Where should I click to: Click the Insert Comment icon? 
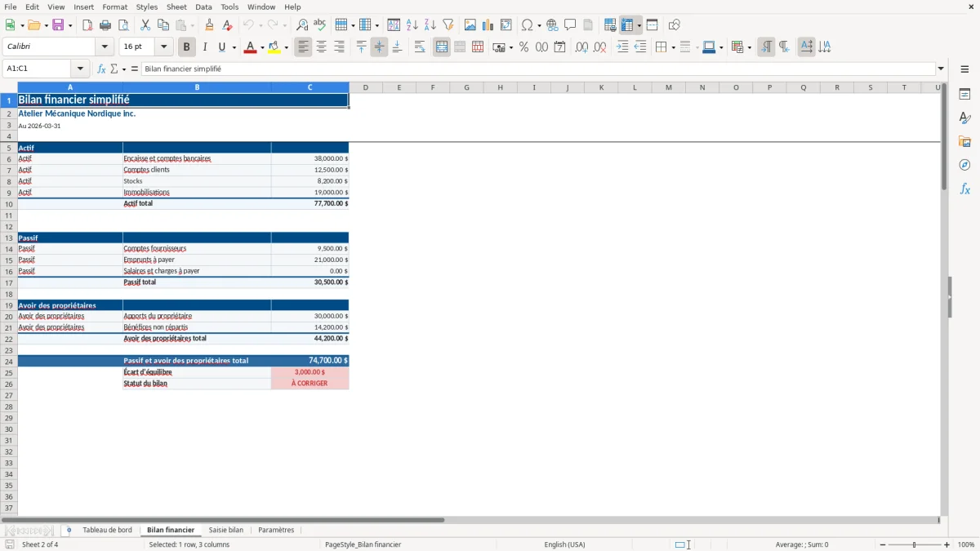pos(570,25)
